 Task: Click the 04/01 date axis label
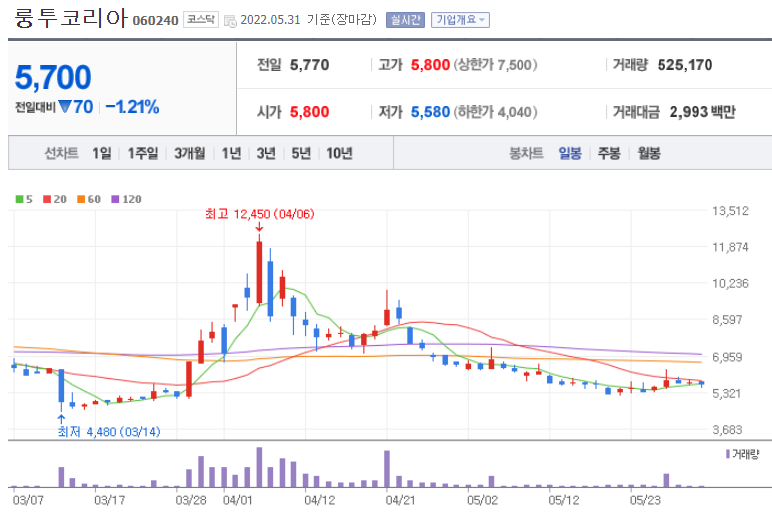click(237, 500)
